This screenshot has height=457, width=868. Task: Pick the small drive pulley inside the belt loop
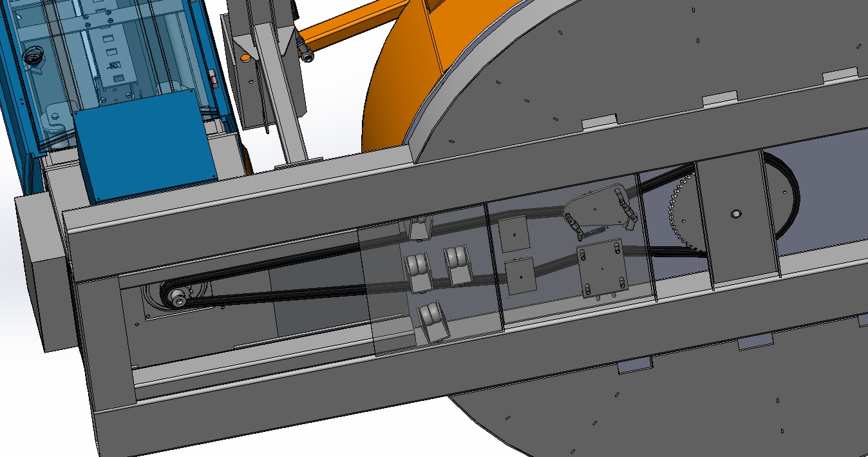pos(178,297)
